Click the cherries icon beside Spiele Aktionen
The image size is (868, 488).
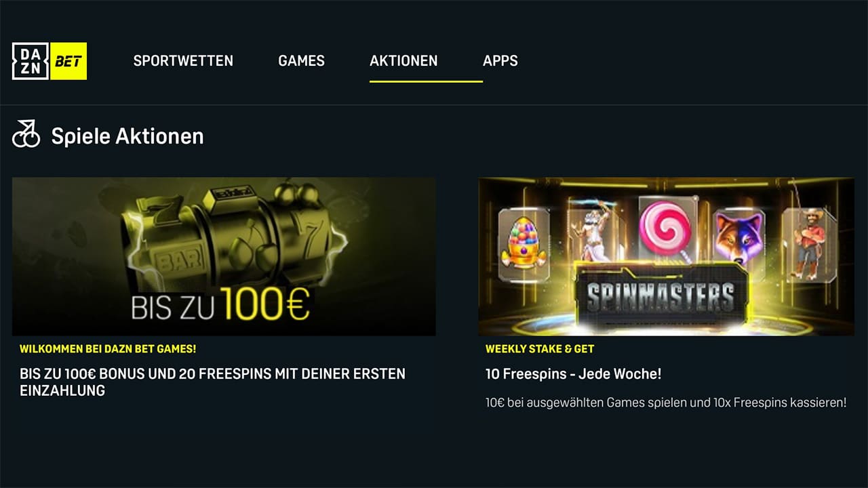(26, 134)
